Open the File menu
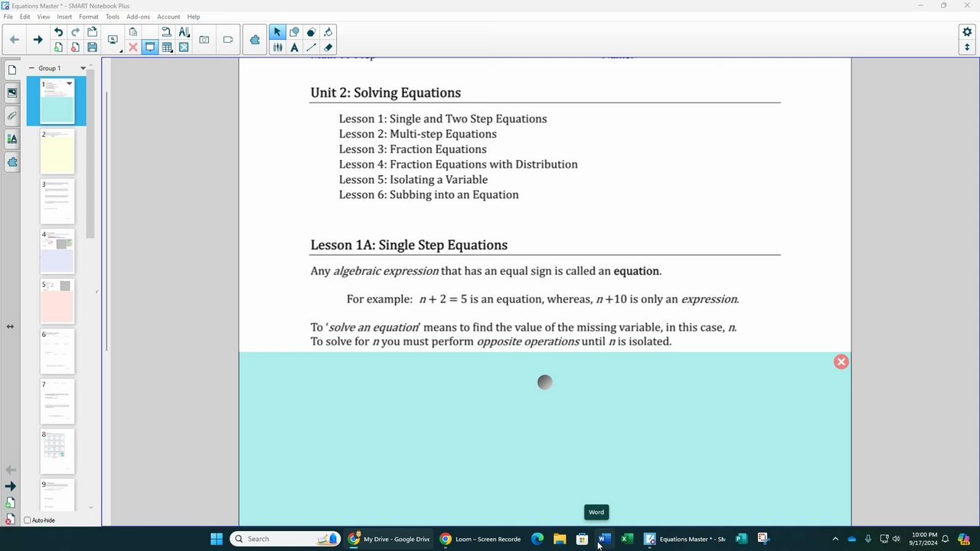Image resolution: width=980 pixels, height=551 pixels. 8,17
